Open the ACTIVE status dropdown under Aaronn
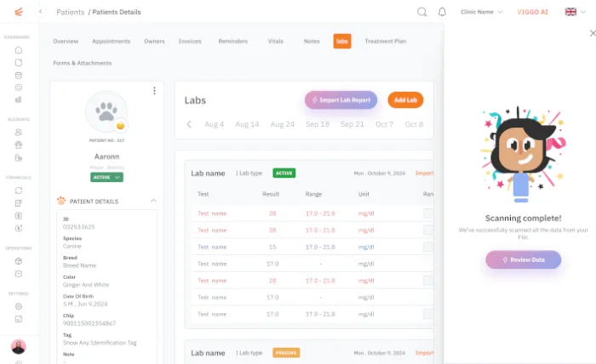Screen dimensions: 596x364 106,177
